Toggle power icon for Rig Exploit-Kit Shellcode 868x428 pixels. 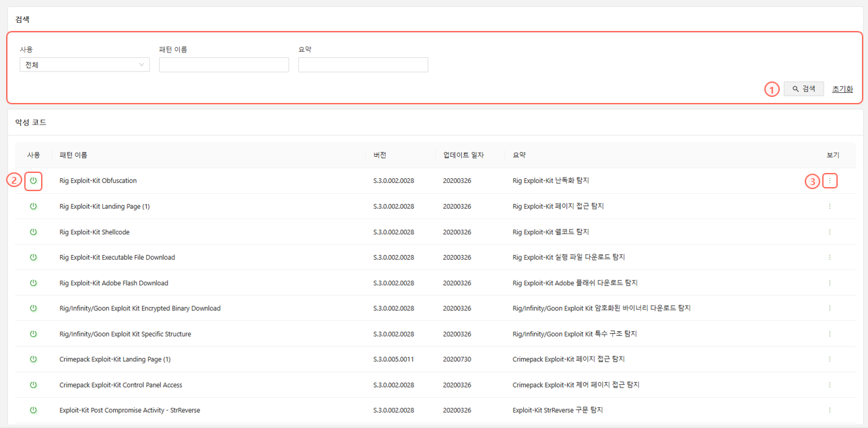pyautogui.click(x=33, y=232)
